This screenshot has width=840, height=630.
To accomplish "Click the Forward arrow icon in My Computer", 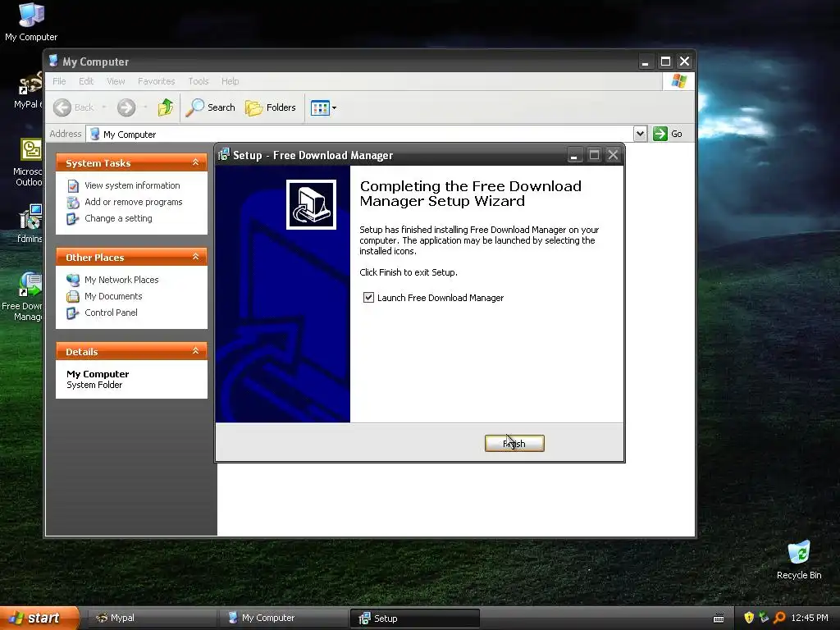I will pyautogui.click(x=126, y=107).
